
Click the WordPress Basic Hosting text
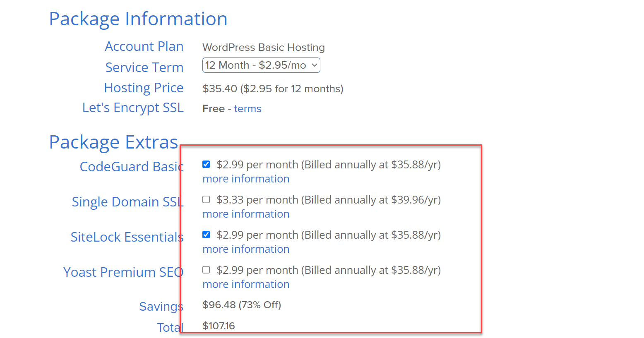[264, 47]
